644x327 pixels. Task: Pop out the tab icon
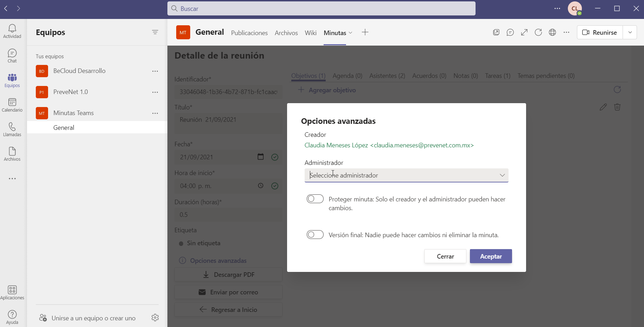496,32
